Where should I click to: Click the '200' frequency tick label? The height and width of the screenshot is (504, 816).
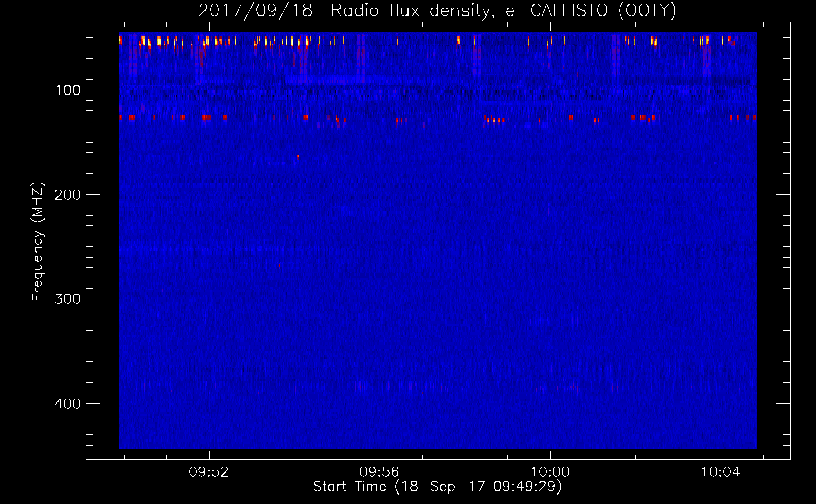[x=68, y=195]
